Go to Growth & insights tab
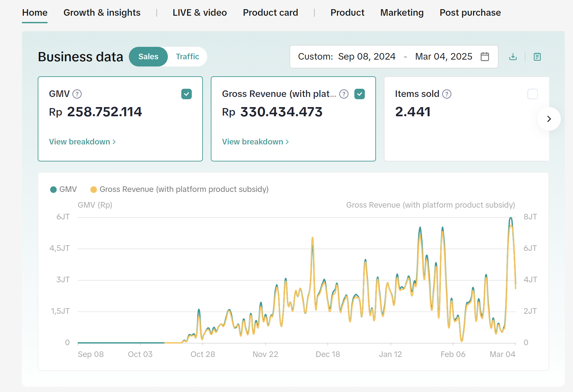The height and width of the screenshot is (392, 573). click(102, 13)
